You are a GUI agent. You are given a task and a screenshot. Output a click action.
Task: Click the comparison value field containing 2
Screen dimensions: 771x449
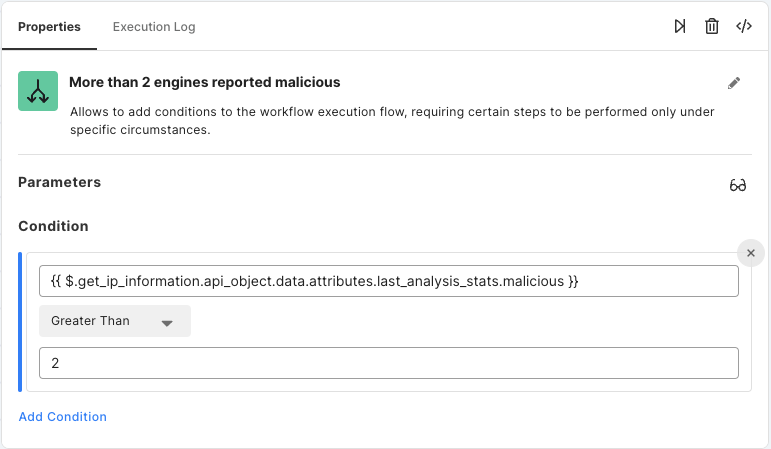pos(388,363)
